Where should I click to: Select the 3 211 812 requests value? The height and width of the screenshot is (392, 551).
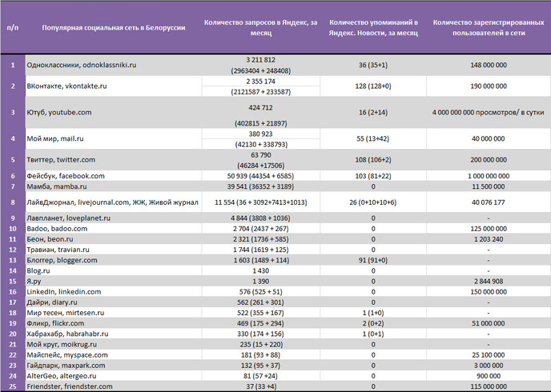261,60
